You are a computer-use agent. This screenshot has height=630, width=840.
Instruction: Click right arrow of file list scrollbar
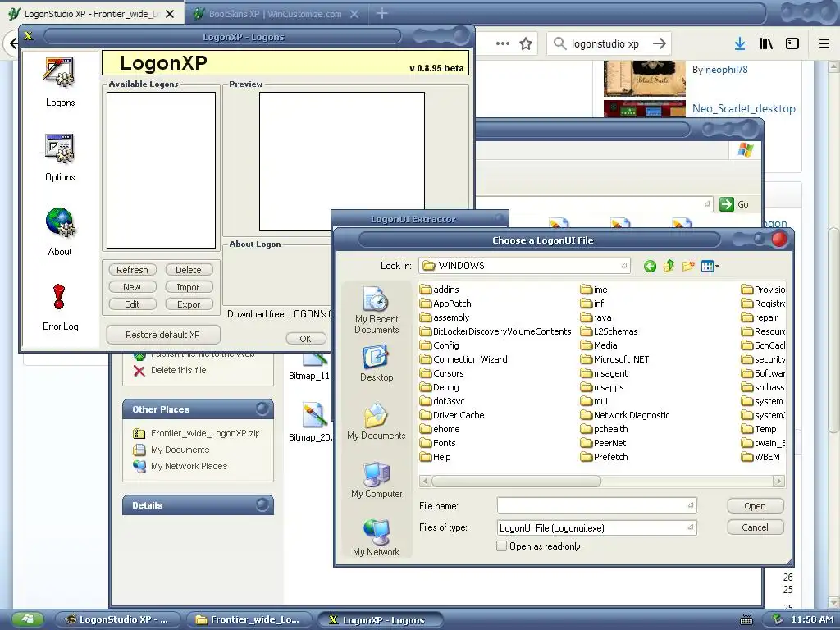tap(779, 481)
